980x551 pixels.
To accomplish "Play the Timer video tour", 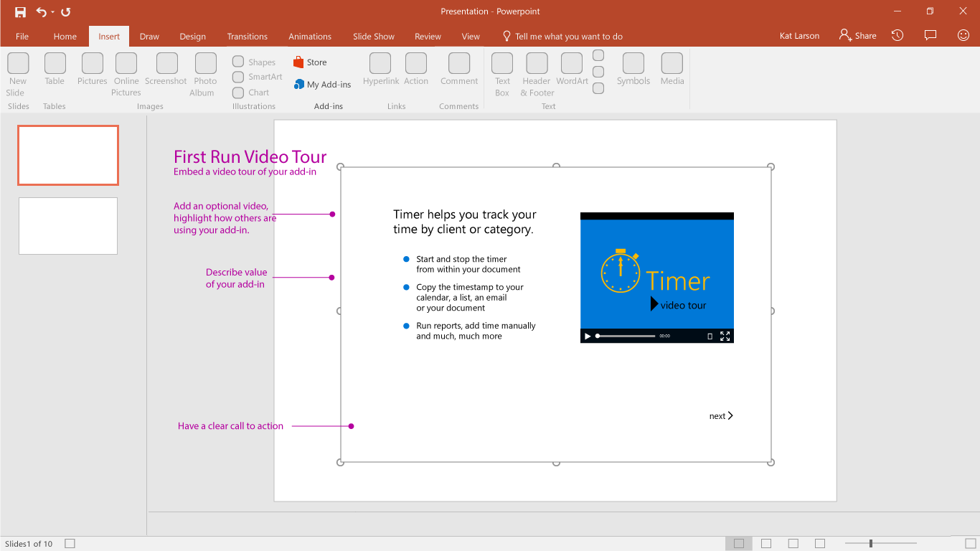I will 588,336.
